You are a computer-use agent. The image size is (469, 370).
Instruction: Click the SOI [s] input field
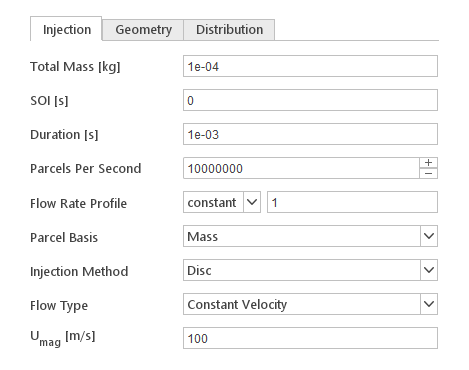coord(310,100)
